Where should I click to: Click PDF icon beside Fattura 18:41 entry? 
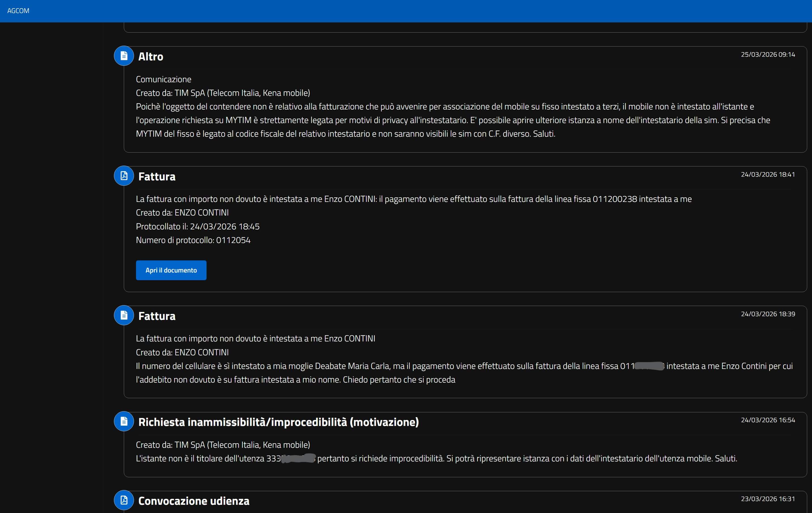(124, 176)
